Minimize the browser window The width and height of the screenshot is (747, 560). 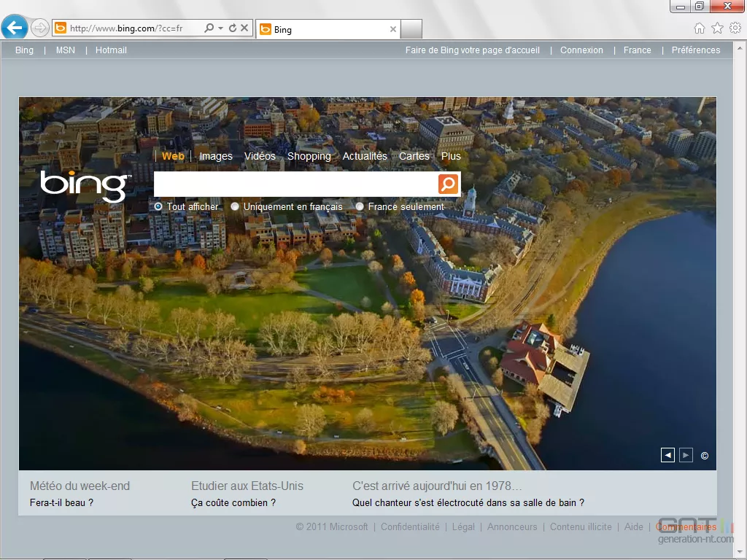pyautogui.click(x=681, y=6)
